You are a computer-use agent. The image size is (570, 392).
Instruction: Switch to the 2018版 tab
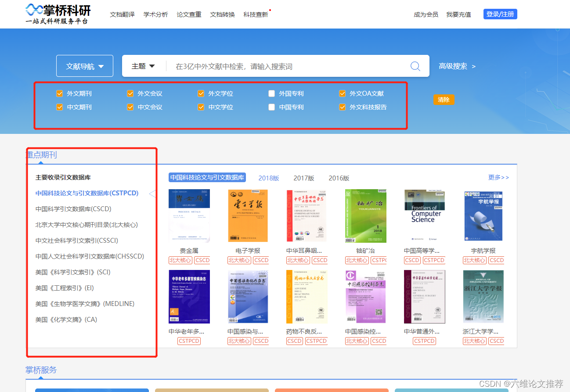[269, 178]
